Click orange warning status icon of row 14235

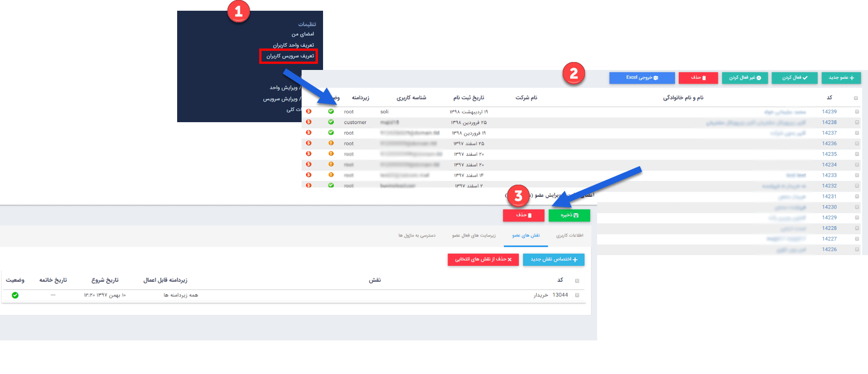click(331, 154)
